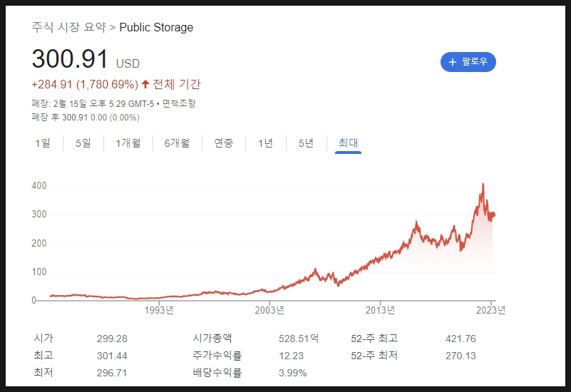This screenshot has height=392, width=571.
Task: Click the 최저 value 296.71
Action: pos(112,373)
